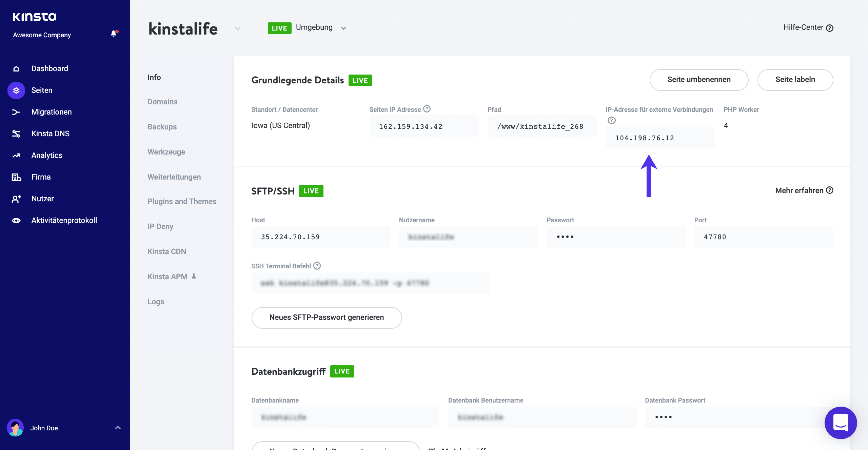
Task: Click the Seite labeln button
Action: [x=795, y=80]
